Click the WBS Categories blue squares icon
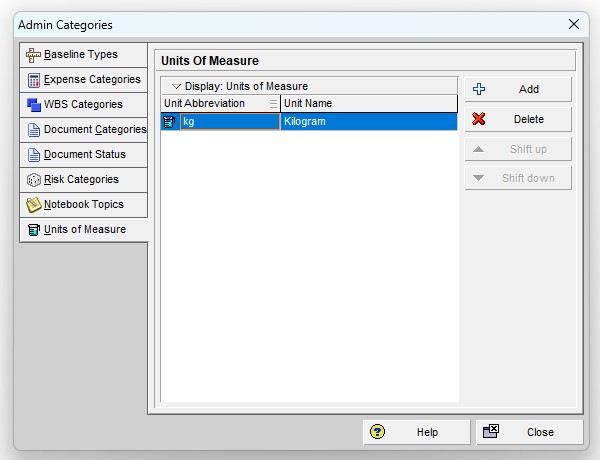The width and height of the screenshot is (600, 460). 34,105
